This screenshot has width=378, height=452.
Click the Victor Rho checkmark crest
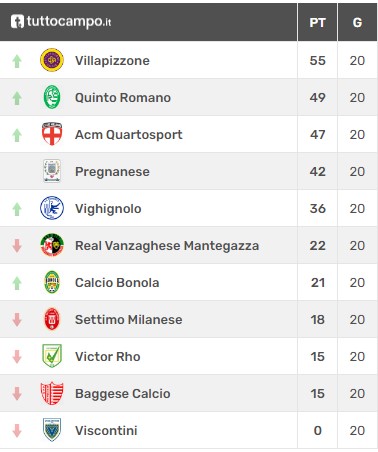(52, 356)
